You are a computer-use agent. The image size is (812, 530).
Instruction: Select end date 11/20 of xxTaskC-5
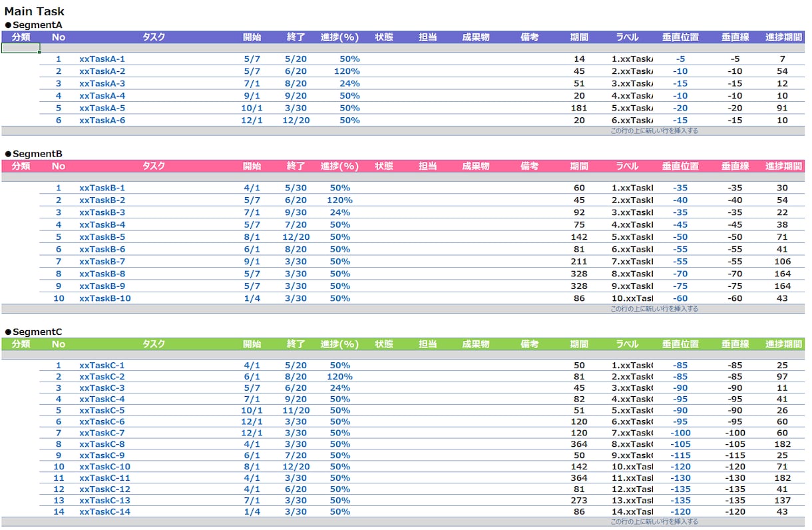coord(296,410)
